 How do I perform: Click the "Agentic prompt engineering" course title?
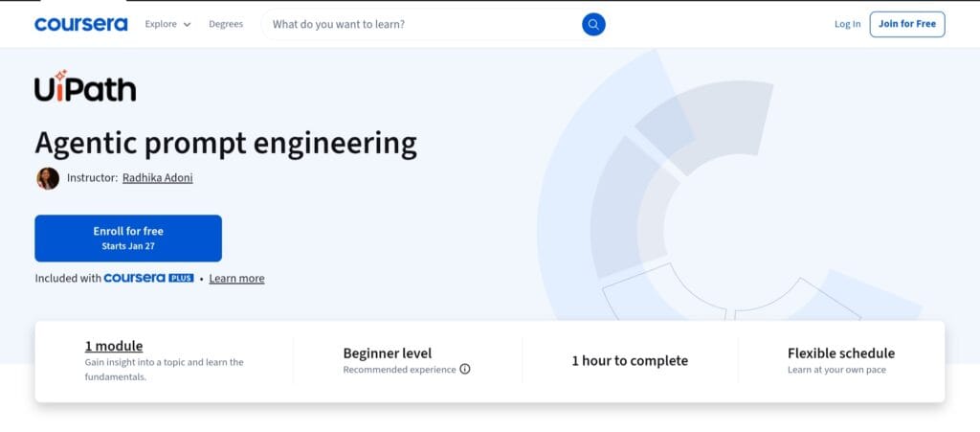[x=226, y=143]
